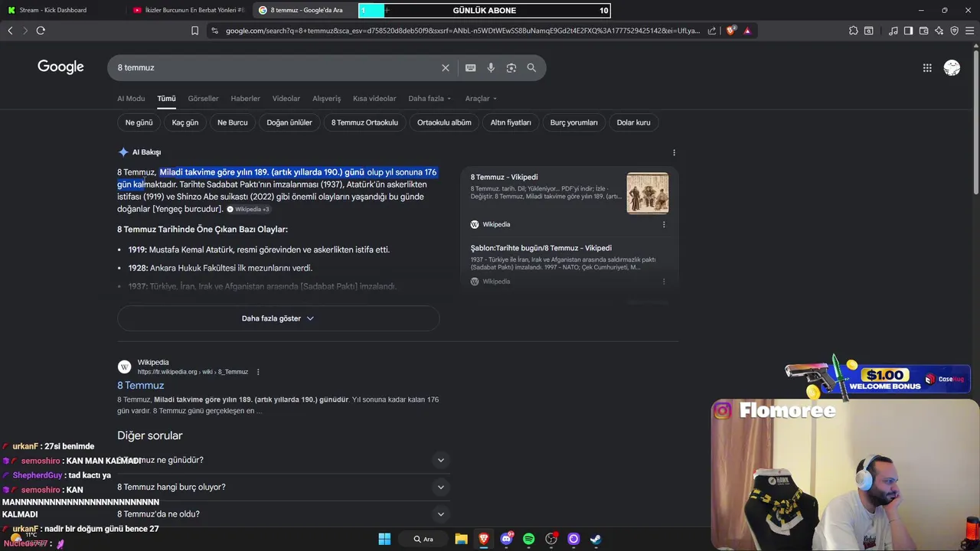Open the Brave VPN shield icon

pyautogui.click(x=954, y=31)
